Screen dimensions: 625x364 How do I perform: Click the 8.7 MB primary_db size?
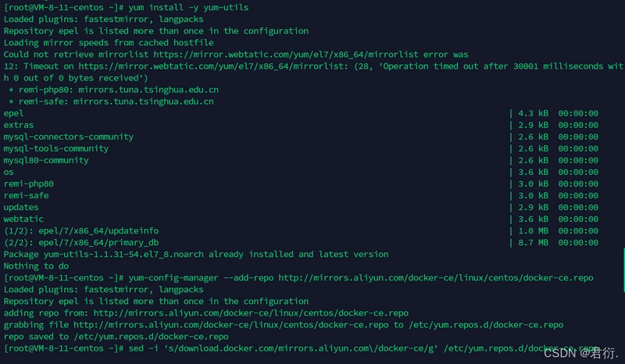(x=533, y=243)
